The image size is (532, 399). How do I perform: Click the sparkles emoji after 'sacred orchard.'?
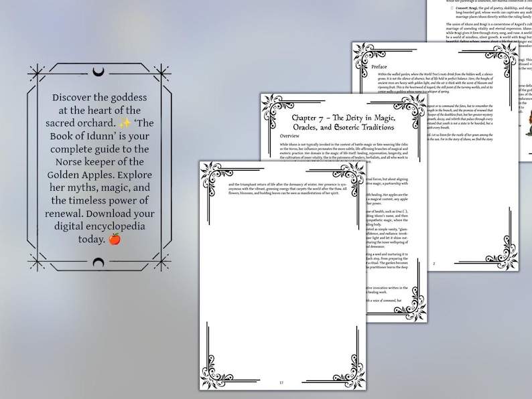[x=125, y=123]
